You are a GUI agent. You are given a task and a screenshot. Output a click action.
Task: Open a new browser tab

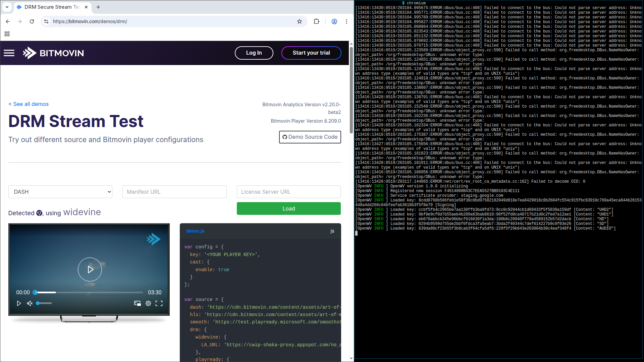(98, 7)
